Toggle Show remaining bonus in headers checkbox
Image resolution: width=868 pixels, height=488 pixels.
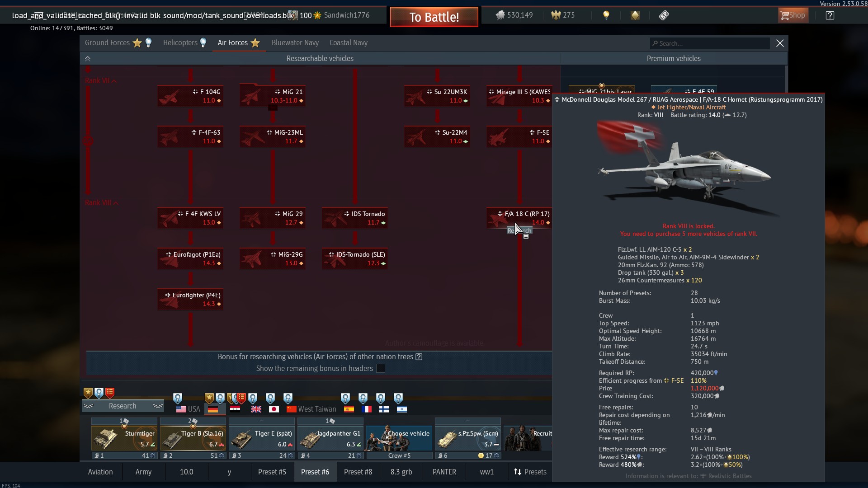(381, 368)
